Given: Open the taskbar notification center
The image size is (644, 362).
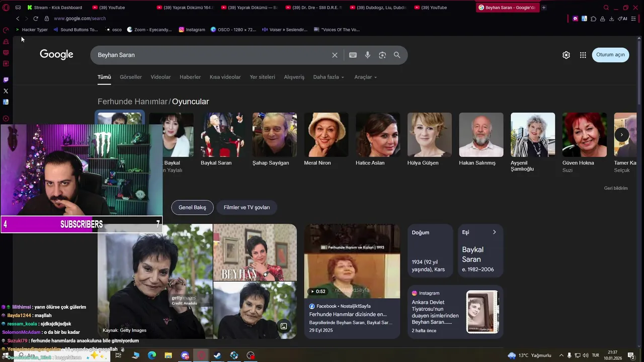Looking at the screenshot, I should coord(631,355).
